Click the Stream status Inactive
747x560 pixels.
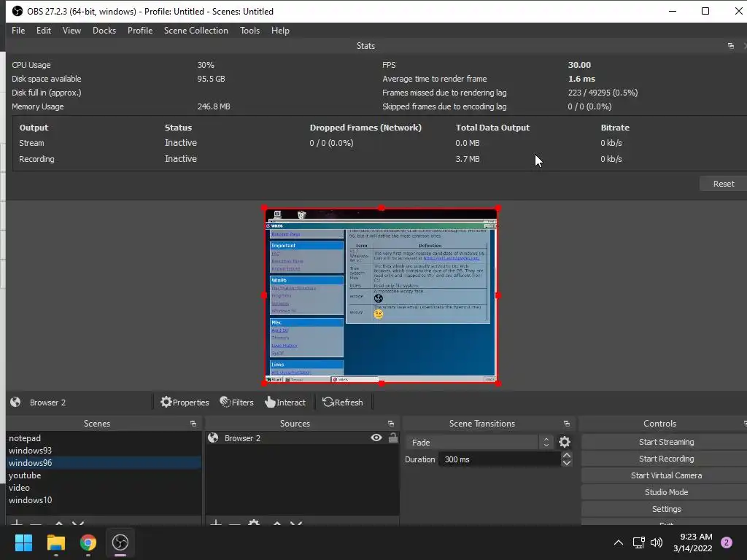(181, 143)
